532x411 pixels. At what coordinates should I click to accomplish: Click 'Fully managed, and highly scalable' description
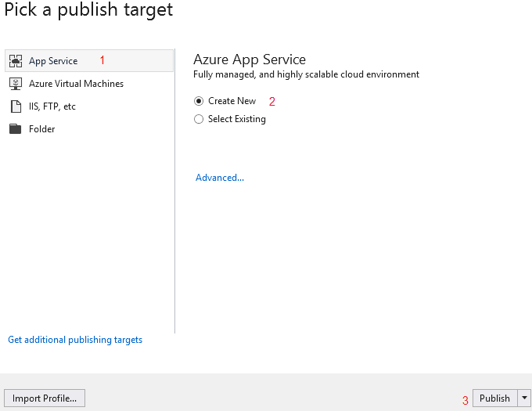point(306,74)
